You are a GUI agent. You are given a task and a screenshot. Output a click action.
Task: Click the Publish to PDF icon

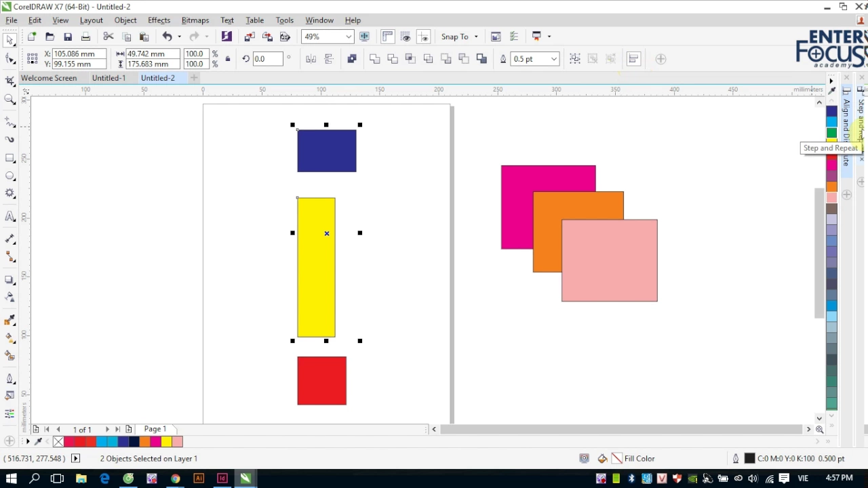point(285,37)
